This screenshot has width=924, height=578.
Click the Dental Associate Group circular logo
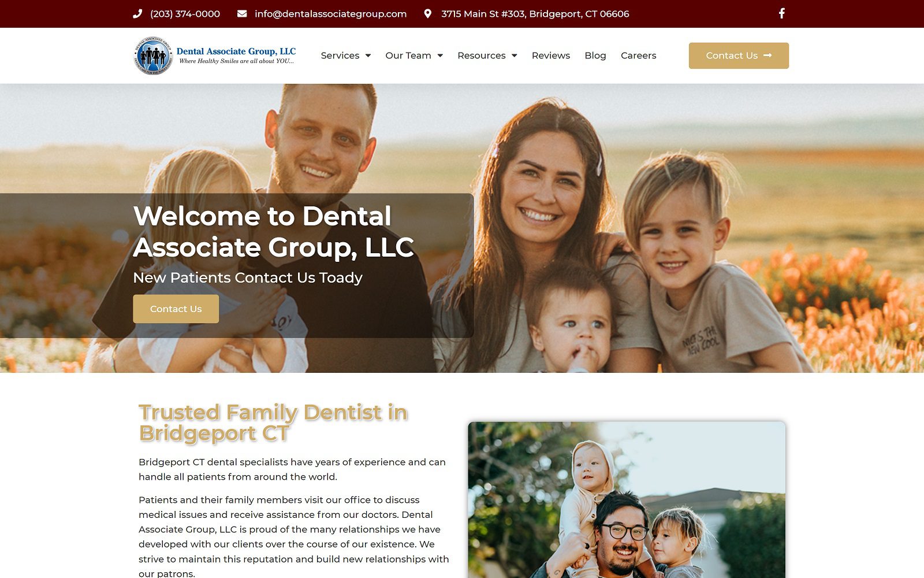153,55
